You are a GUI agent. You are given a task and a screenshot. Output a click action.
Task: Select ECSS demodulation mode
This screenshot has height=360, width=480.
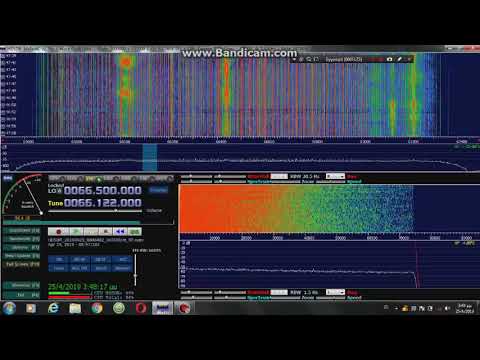pyautogui.click(x=76, y=178)
